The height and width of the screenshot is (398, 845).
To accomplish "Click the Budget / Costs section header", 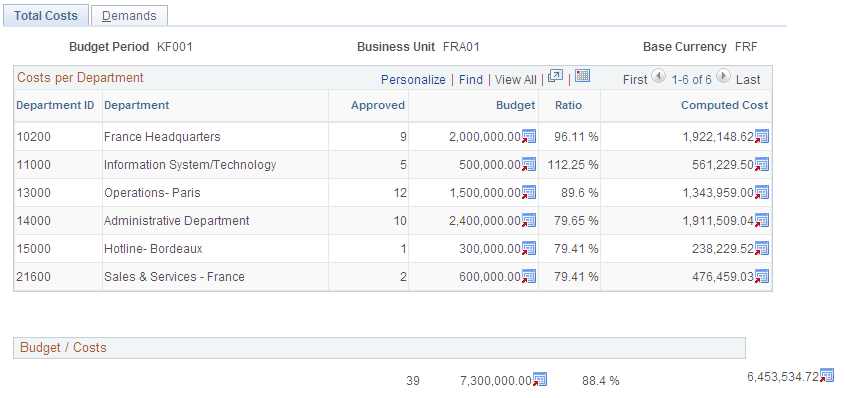I will 379,348.
